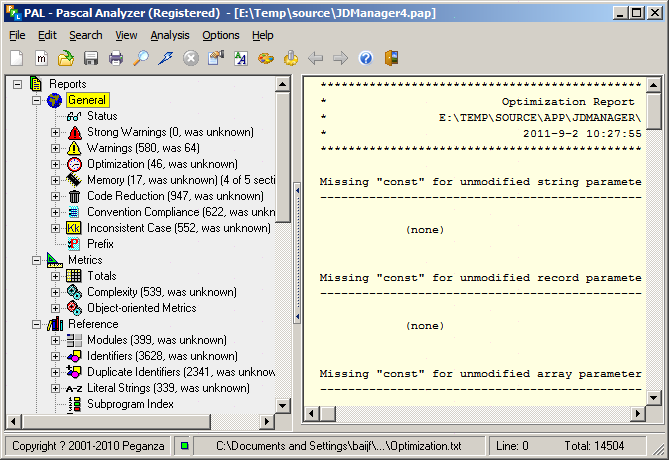Viewport: 669px width, 460px height.
Task: Collapse the Reference branch
Action: point(37,324)
